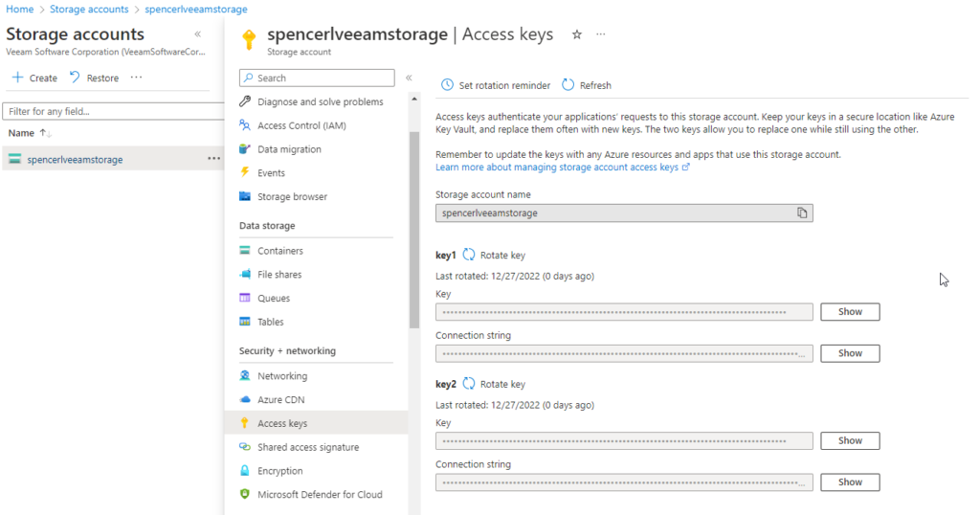The image size is (980, 515).
Task: Open Storage browser
Action: click(293, 196)
